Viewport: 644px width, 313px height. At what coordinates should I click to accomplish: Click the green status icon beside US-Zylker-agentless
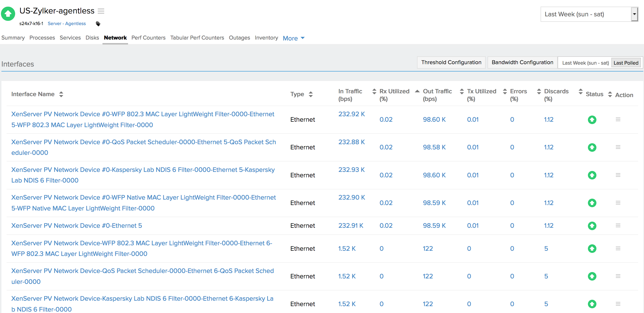[8, 13]
